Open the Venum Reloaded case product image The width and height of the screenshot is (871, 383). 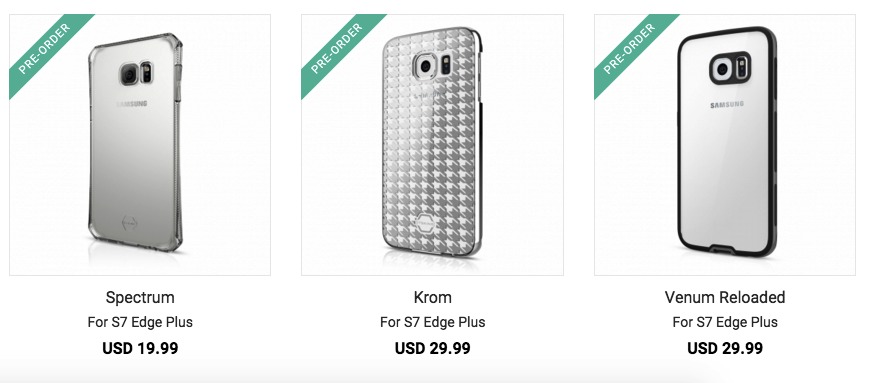click(x=725, y=145)
